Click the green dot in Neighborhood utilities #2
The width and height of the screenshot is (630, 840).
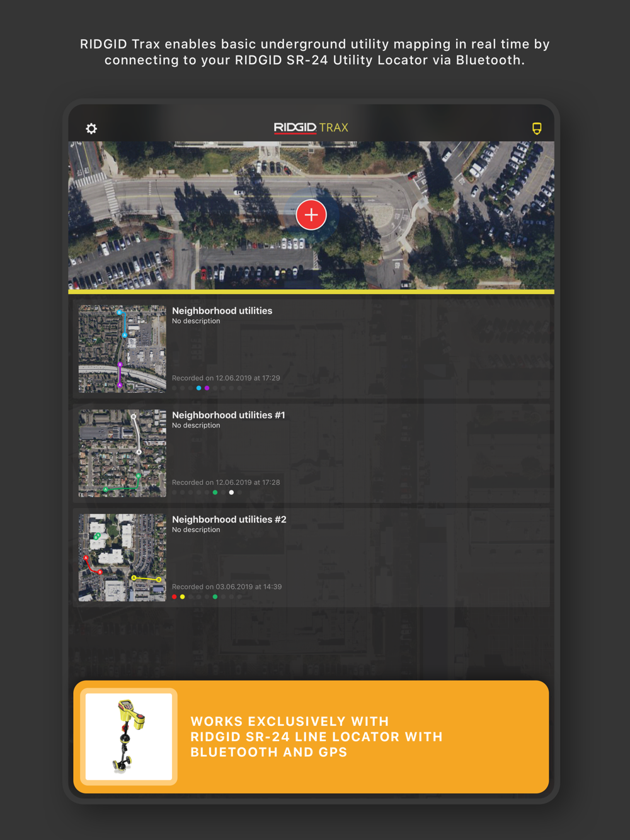(215, 597)
